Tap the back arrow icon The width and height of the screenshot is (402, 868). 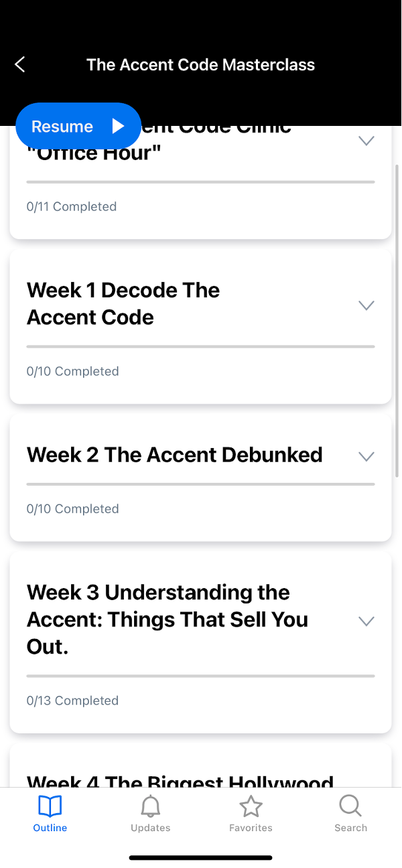20,65
